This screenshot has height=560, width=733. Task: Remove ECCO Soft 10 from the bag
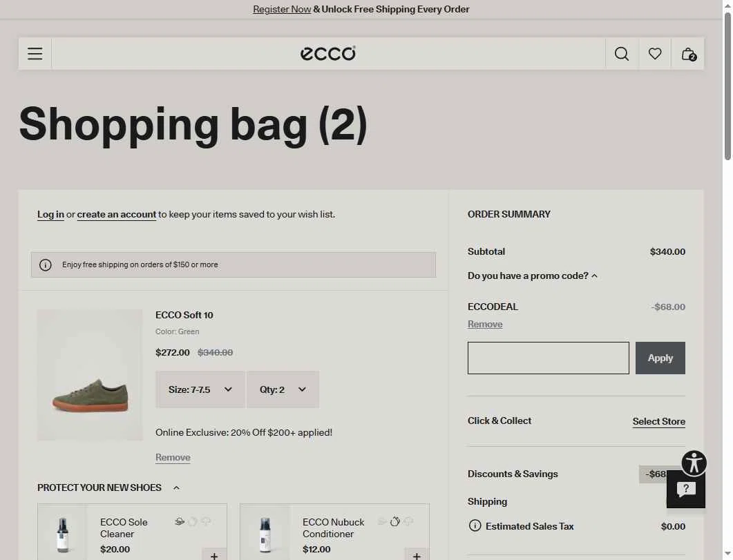tap(173, 457)
